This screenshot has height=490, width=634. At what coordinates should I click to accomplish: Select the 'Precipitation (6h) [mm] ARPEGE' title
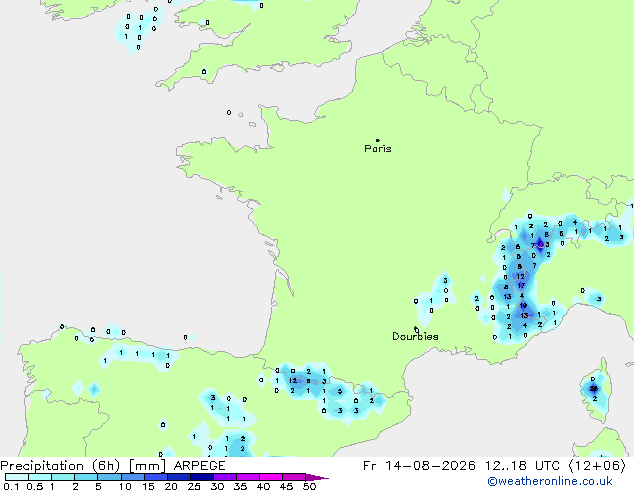(x=113, y=466)
